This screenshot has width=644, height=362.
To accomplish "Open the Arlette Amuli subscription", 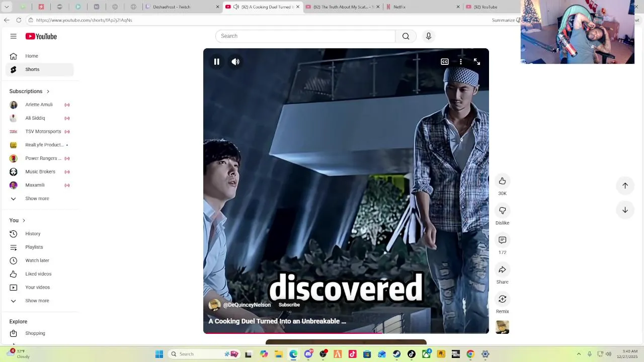I will (39, 105).
